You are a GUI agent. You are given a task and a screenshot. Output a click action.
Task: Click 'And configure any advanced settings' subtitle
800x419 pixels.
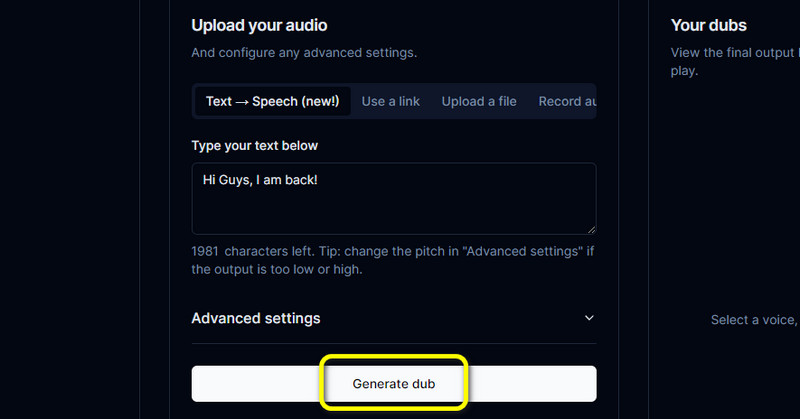pos(304,52)
